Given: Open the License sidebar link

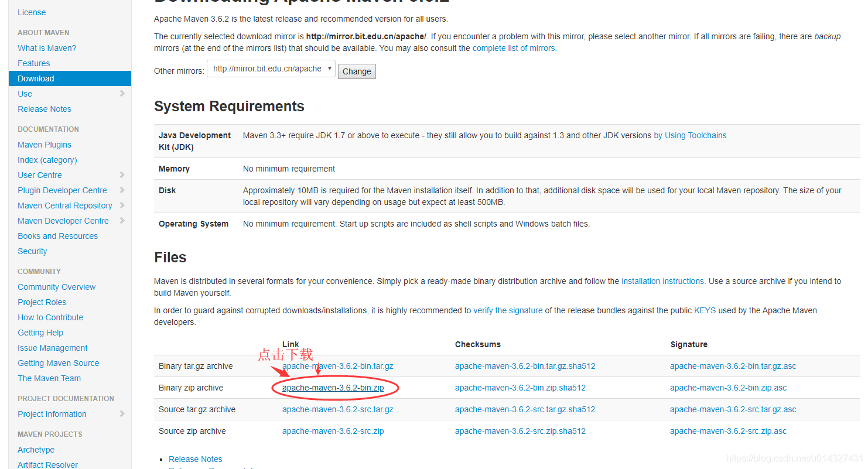Looking at the screenshot, I should (x=32, y=12).
